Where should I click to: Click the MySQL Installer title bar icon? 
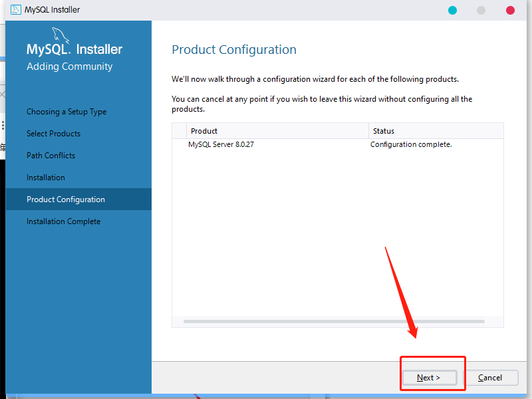tap(15, 9)
